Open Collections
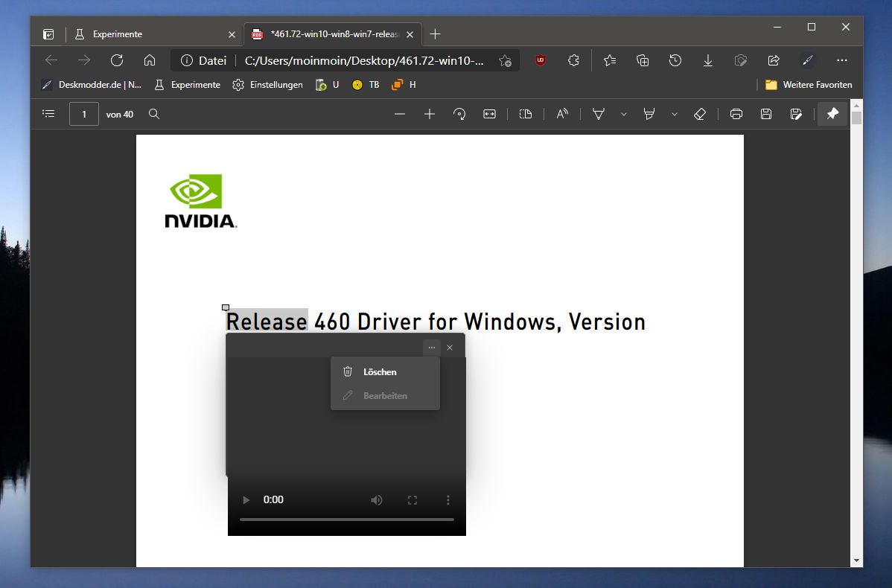The width and height of the screenshot is (892, 588). click(643, 60)
